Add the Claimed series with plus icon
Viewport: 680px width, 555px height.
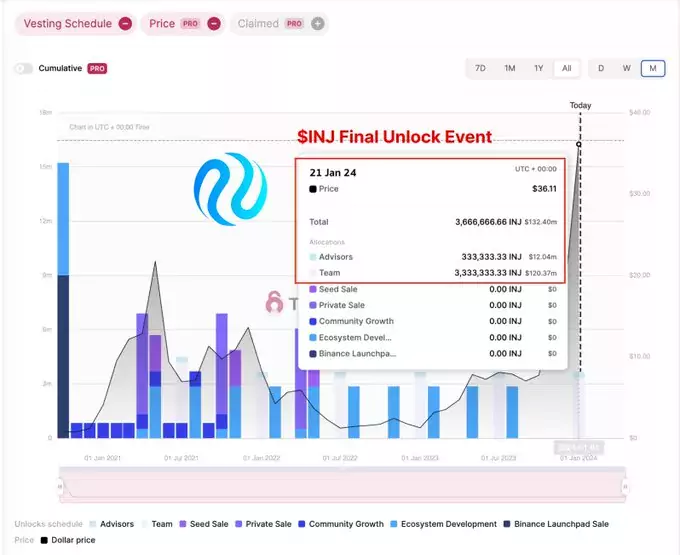317,23
